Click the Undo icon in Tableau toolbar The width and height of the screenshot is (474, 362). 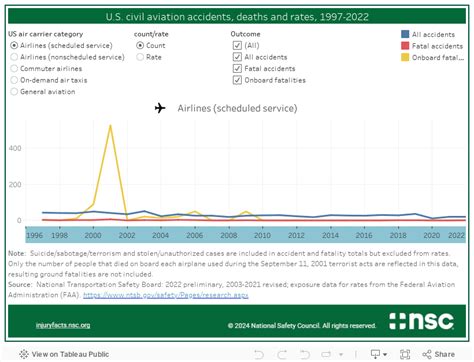point(259,354)
